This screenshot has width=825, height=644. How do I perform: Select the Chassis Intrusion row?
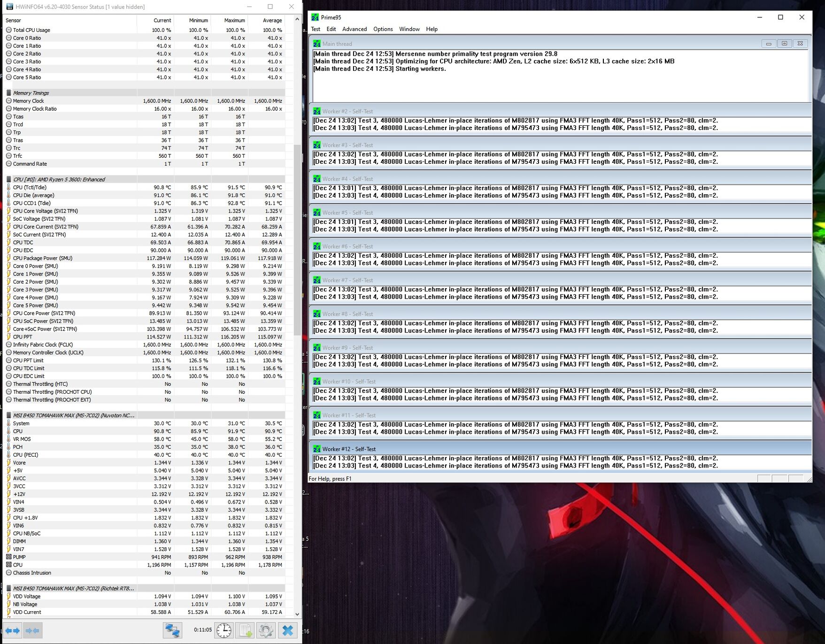(145, 573)
